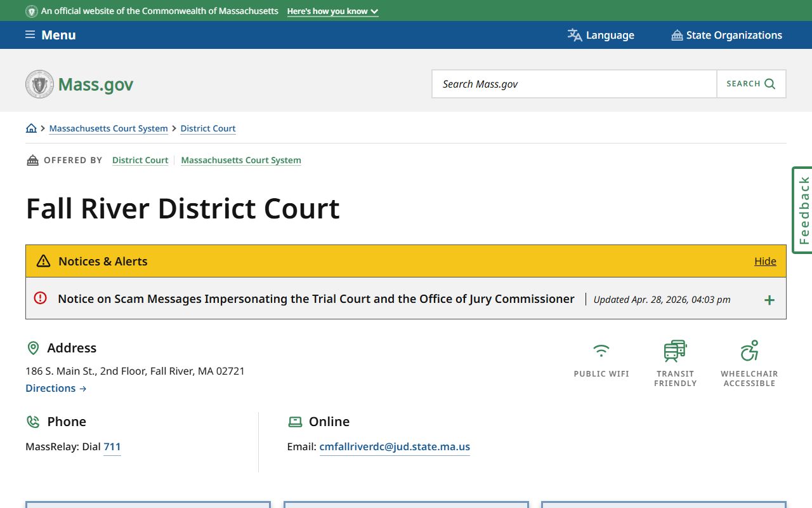This screenshot has height=508, width=812.
Task: Open Massachusetts Court System under Offered By
Action: coord(241,160)
